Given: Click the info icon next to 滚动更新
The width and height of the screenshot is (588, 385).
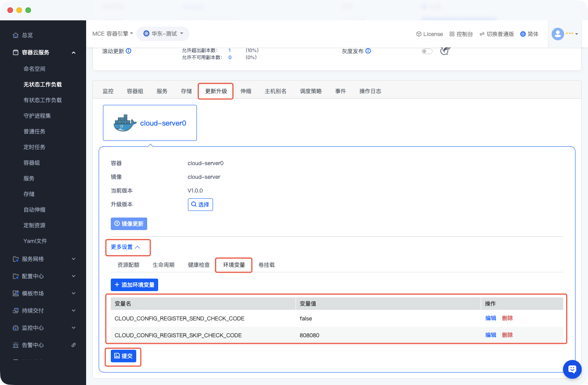Looking at the screenshot, I should [128, 51].
